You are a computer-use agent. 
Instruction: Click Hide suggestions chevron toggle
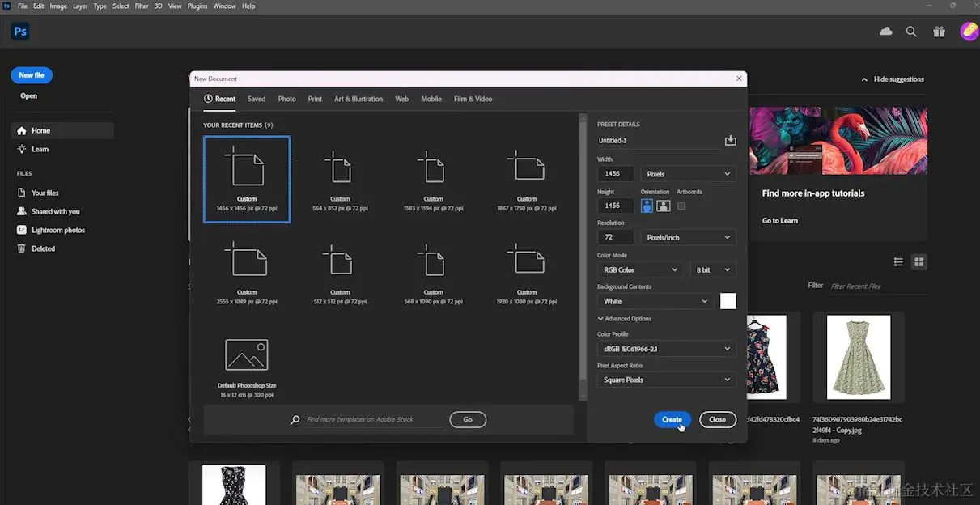(x=864, y=79)
